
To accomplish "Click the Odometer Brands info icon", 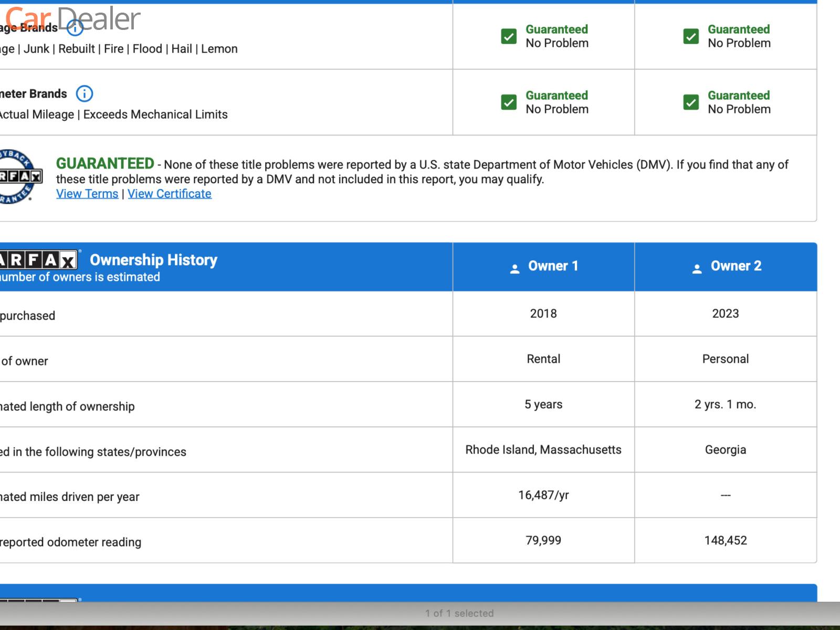I will click(84, 94).
